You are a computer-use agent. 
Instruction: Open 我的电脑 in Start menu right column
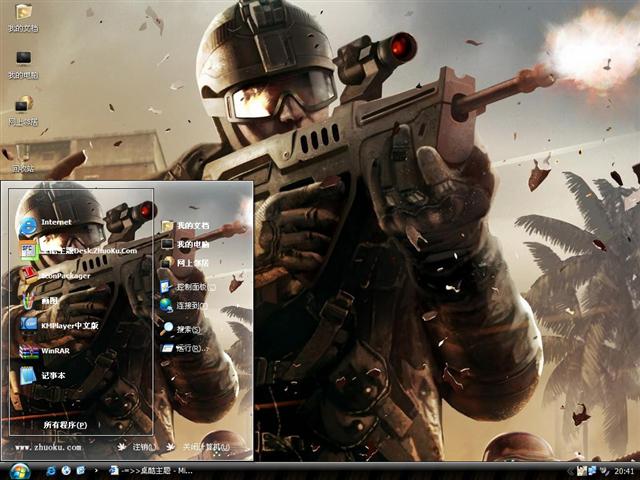tap(192, 244)
